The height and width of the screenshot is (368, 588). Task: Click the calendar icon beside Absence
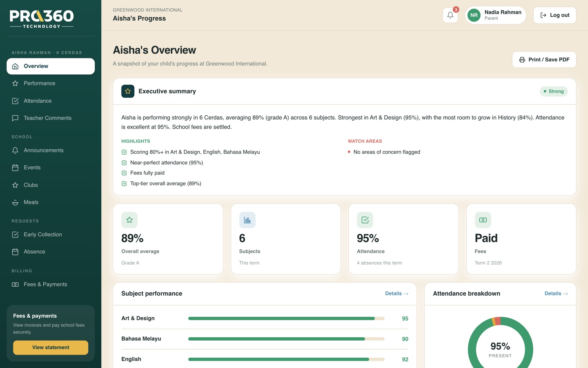point(15,252)
